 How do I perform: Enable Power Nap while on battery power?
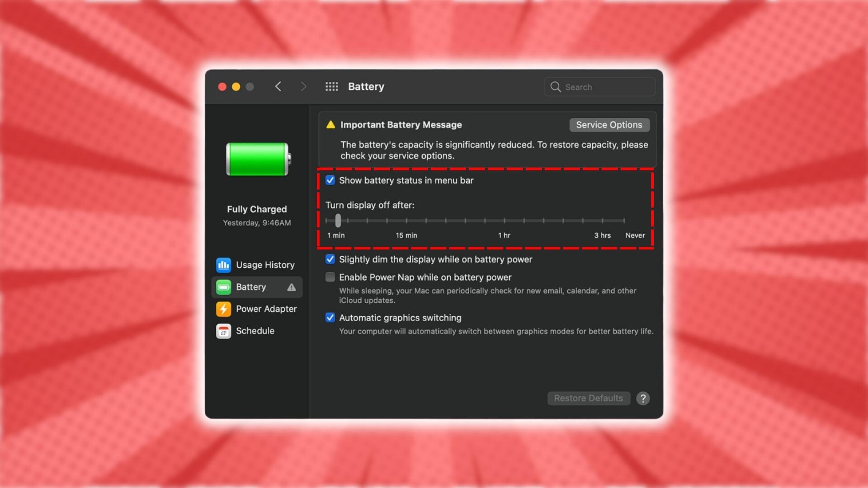330,277
